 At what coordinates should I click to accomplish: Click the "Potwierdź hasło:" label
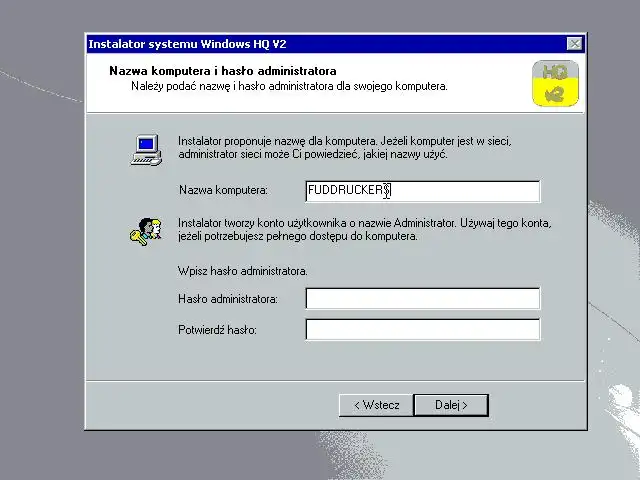click(x=217, y=330)
